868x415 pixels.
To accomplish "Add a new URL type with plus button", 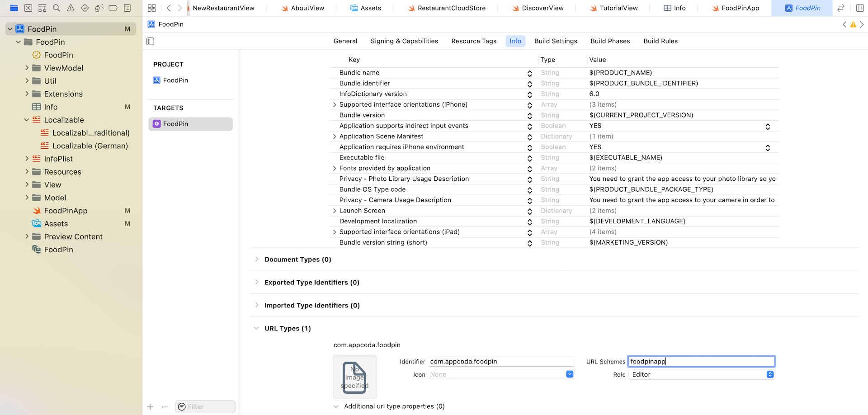I will [x=150, y=406].
